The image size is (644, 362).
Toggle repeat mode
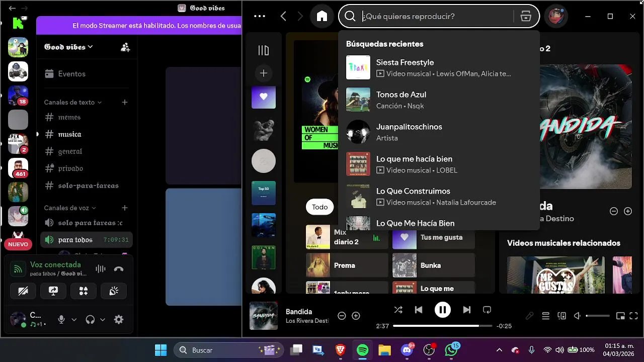coord(487,310)
